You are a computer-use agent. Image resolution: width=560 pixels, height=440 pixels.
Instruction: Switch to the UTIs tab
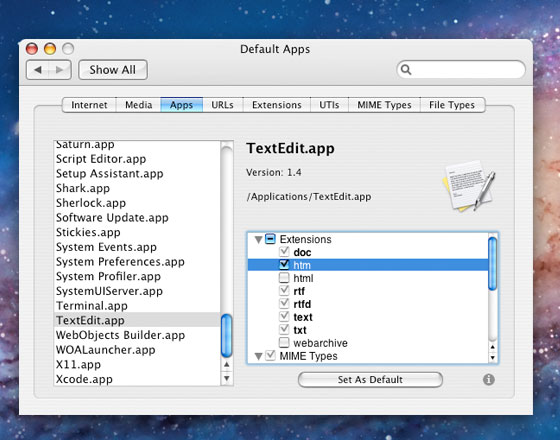point(329,105)
